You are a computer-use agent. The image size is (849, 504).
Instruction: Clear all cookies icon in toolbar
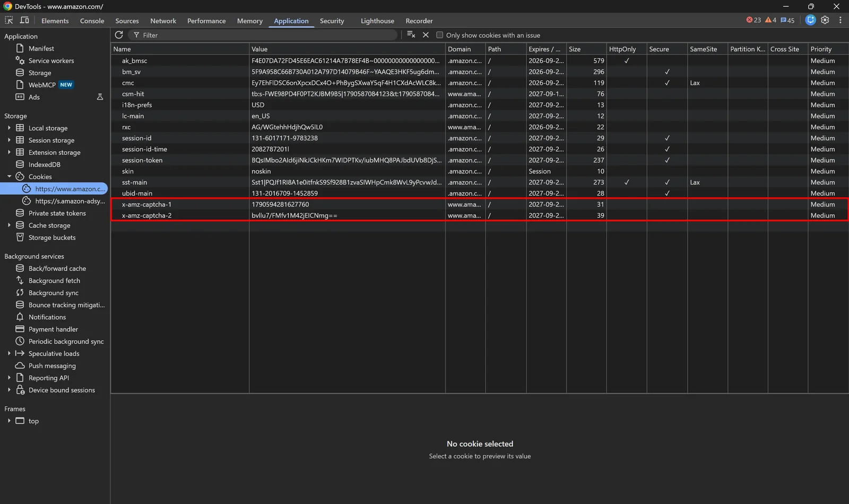(x=411, y=35)
